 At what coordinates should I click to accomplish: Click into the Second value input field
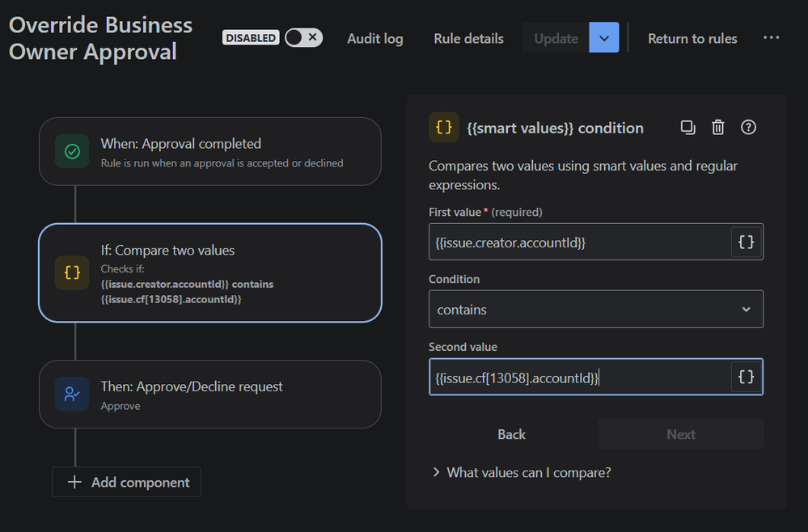coord(578,378)
